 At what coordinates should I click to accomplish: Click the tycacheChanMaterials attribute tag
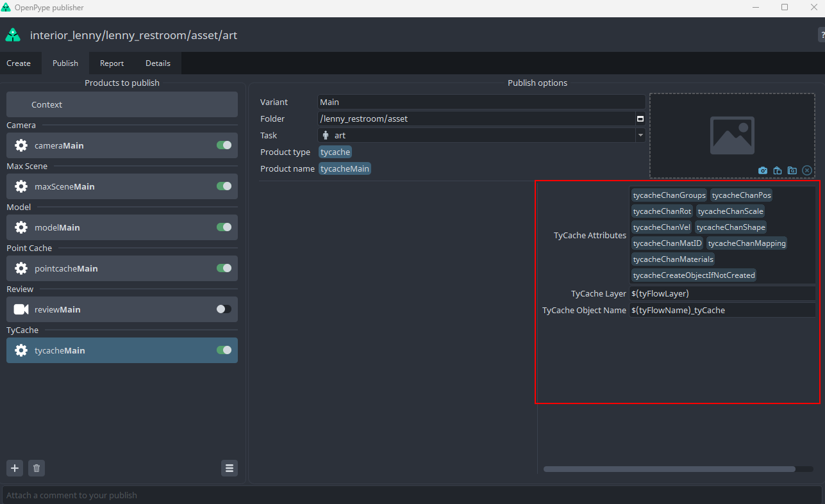pos(673,259)
